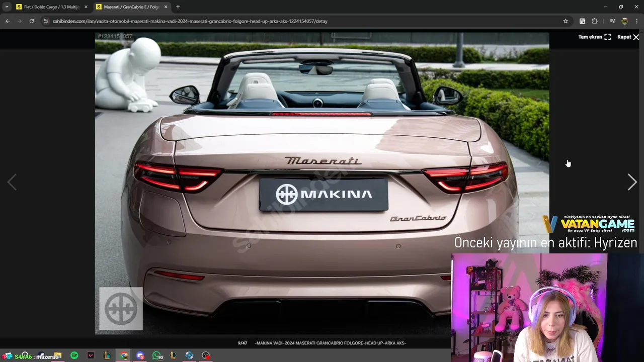The height and width of the screenshot is (362, 644).
Task: Go back to previous page in browser
Action: coord(8,21)
